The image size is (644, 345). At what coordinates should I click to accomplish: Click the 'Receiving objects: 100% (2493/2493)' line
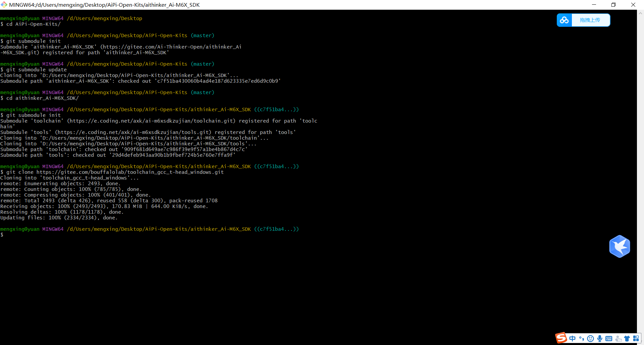[x=104, y=206]
